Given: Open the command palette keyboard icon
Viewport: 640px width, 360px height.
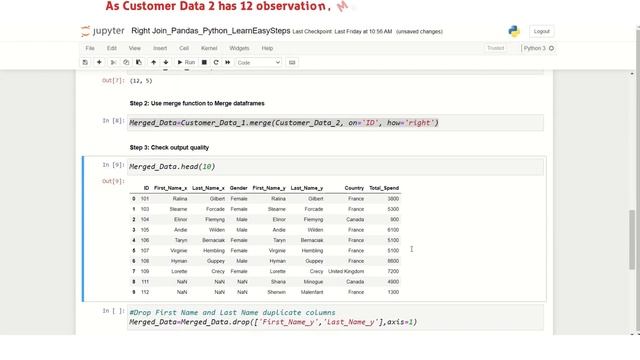Looking at the screenshot, I should pyautogui.click(x=292, y=62).
